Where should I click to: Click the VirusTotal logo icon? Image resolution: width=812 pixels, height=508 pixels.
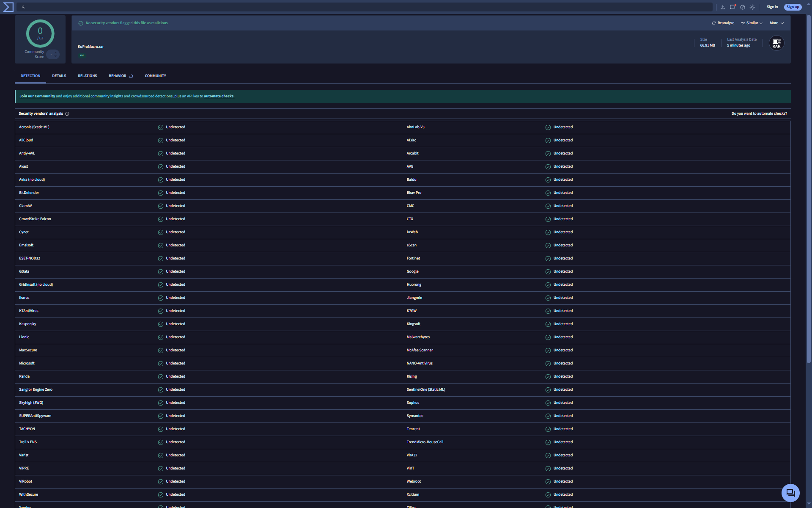(8, 7)
